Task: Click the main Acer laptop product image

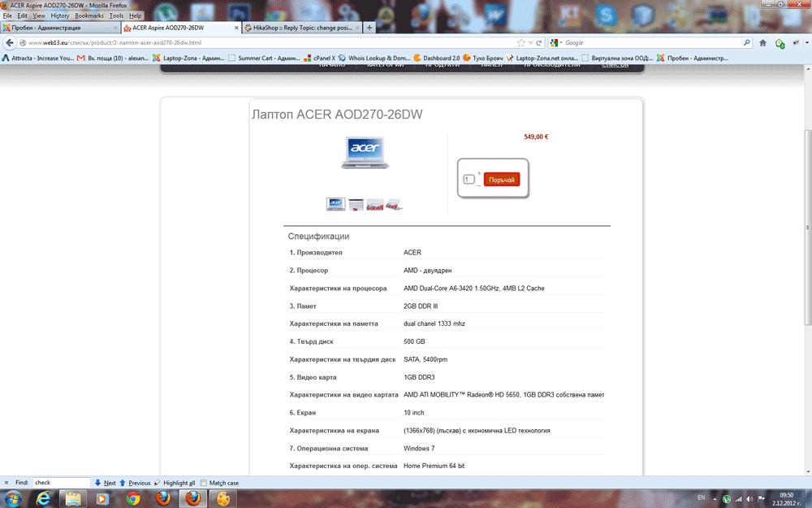Action: (x=365, y=153)
